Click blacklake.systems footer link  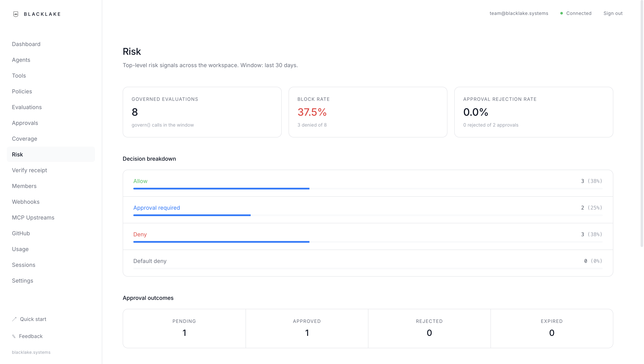click(31, 352)
